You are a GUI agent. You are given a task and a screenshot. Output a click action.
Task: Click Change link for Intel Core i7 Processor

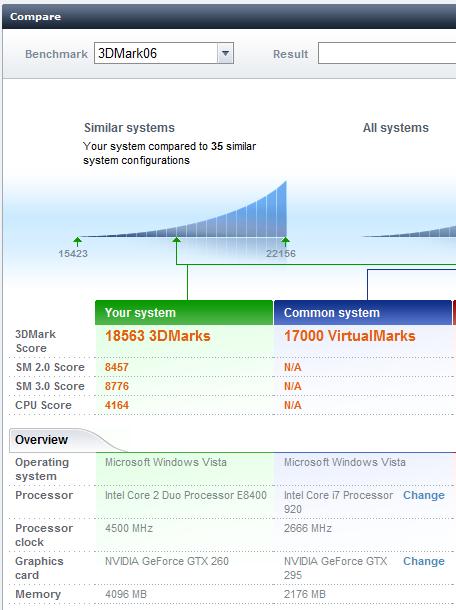coord(423,495)
